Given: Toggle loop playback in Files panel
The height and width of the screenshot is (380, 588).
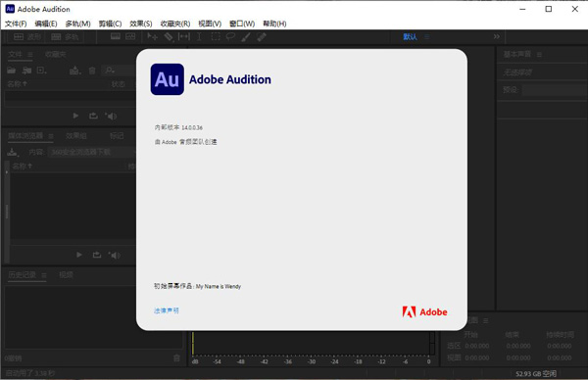Looking at the screenshot, I should coord(93,116).
